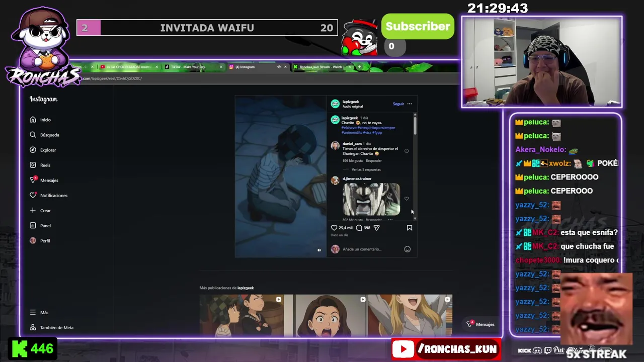Click the Instagram logo
This screenshot has width=644, height=362.
tap(43, 99)
